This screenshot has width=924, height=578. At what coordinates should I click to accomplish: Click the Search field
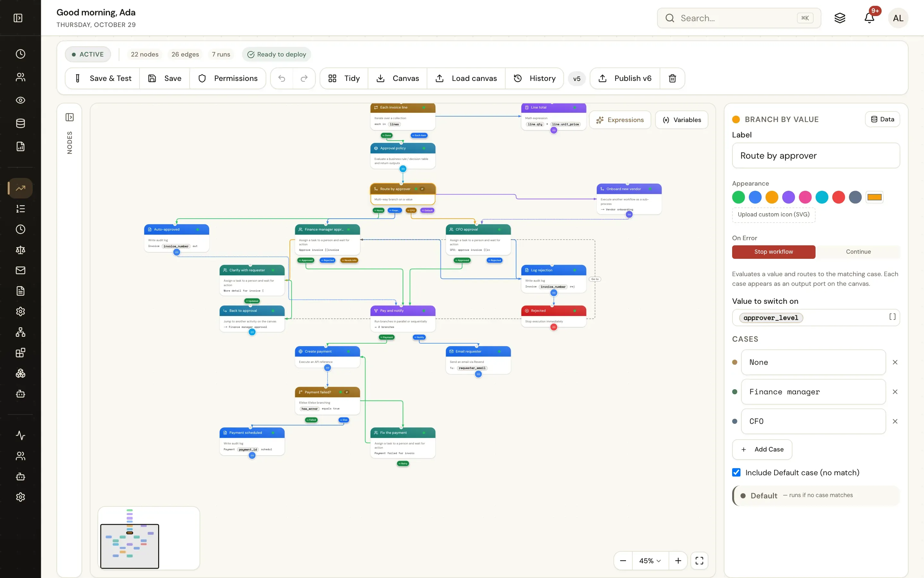pos(739,18)
